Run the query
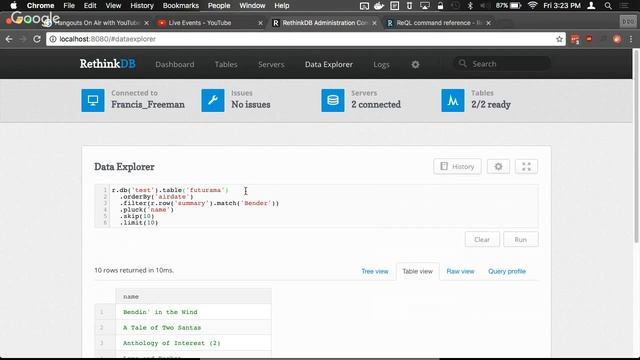Screen dimensions: 640x360 (520, 240)
